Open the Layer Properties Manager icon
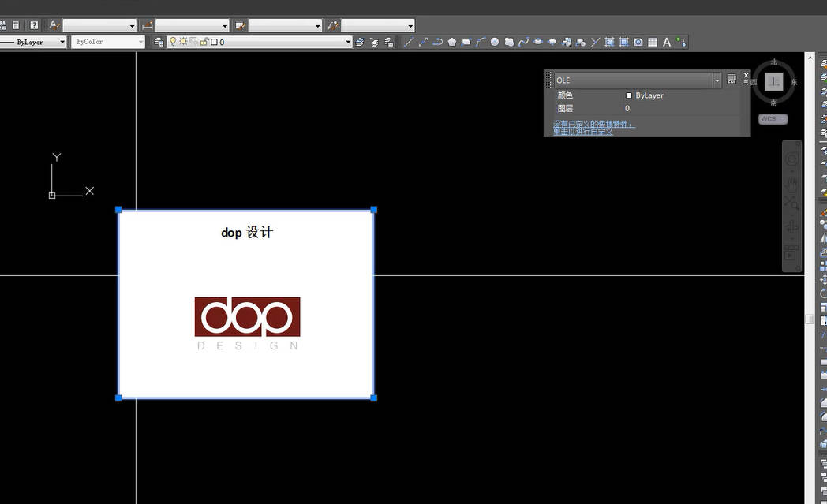827x504 pixels. click(159, 42)
